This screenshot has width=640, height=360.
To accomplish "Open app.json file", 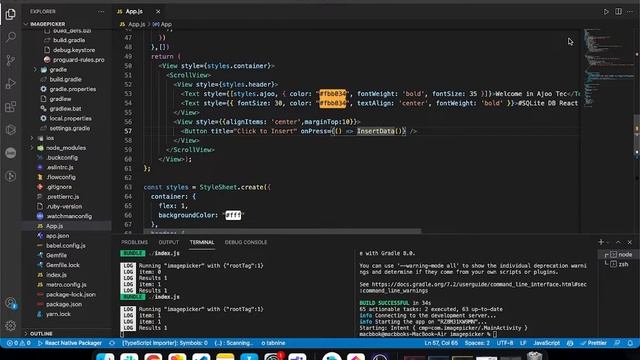I will (x=57, y=236).
